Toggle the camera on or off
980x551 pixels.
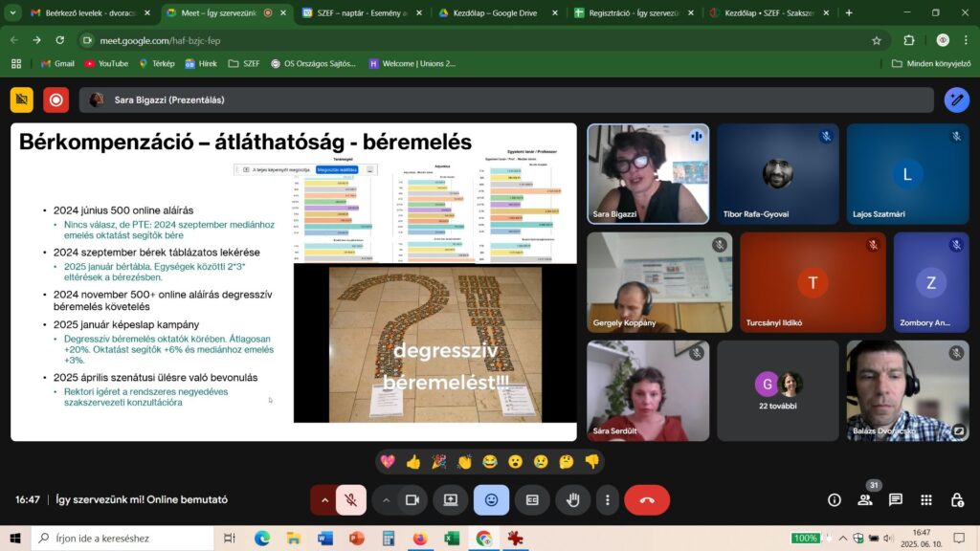click(412, 499)
